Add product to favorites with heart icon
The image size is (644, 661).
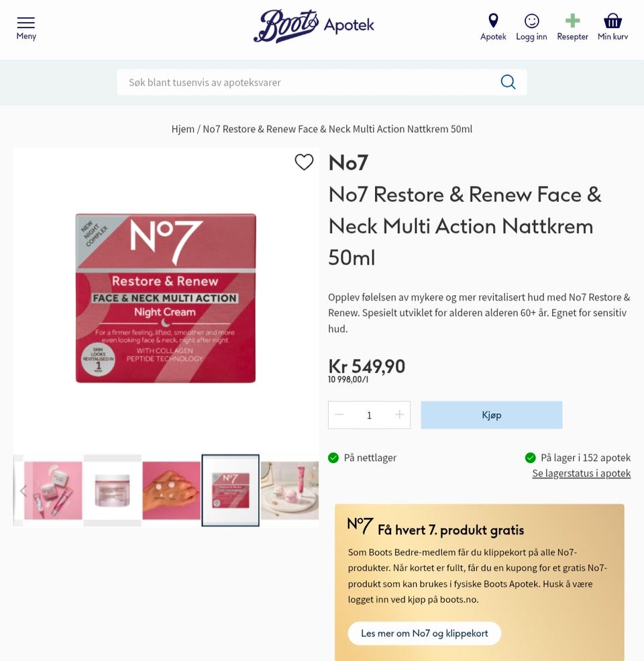[304, 162]
